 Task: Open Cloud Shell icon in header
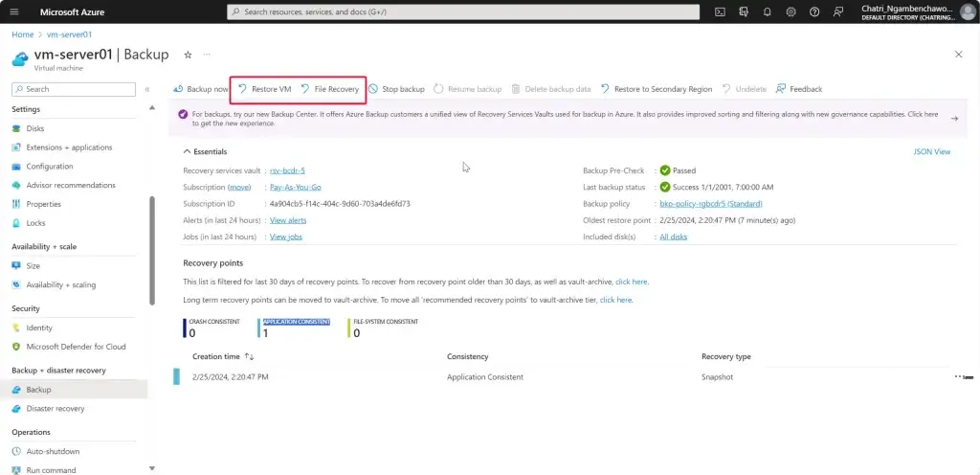click(720, 11)
